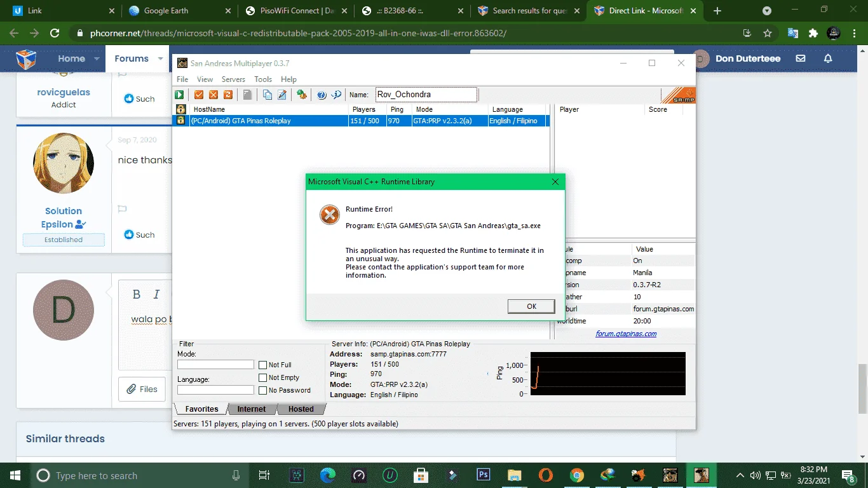The width and height of the screenshot is (868, 488).
Task: Open Solution Epsilon user profile link
Action: (64, 217)
